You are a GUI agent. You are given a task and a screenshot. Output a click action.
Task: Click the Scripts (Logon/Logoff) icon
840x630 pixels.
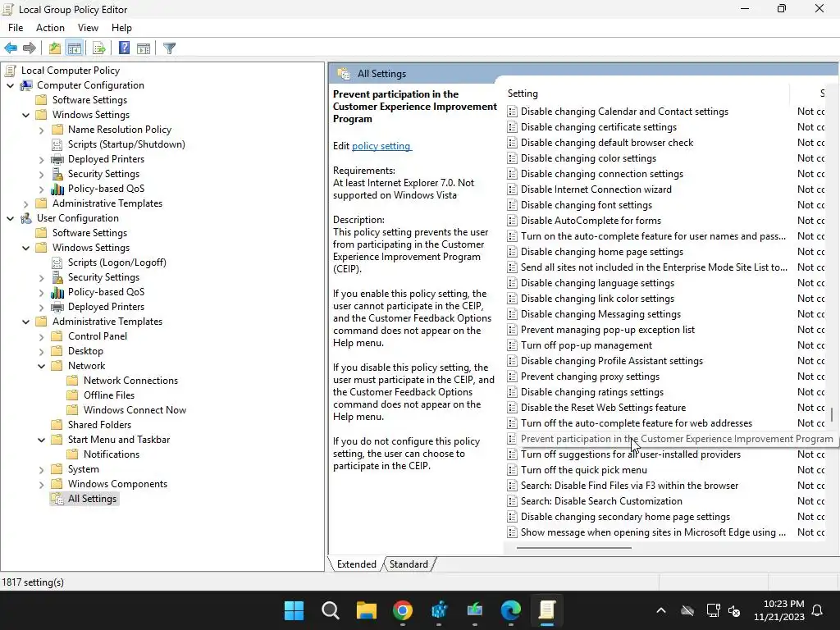[x=57, y=262]
